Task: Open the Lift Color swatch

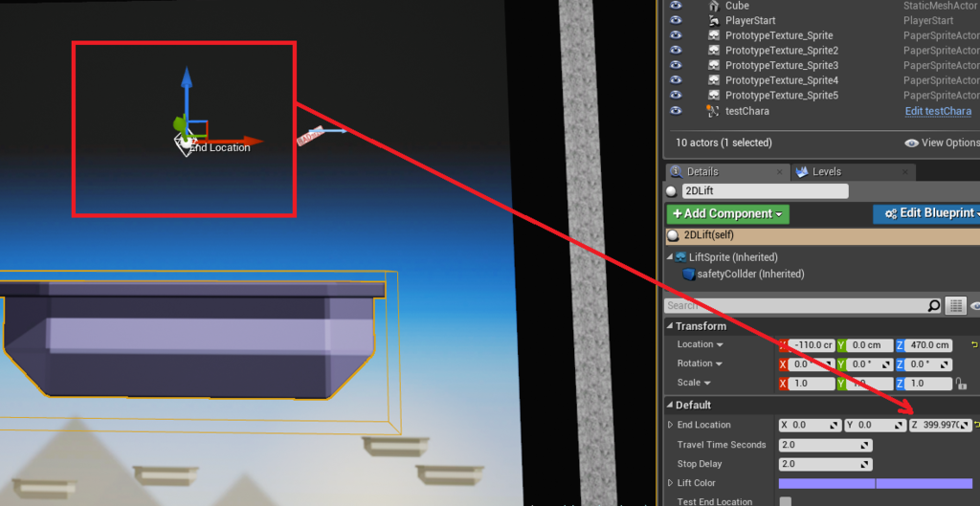Action: coord(876,483)
